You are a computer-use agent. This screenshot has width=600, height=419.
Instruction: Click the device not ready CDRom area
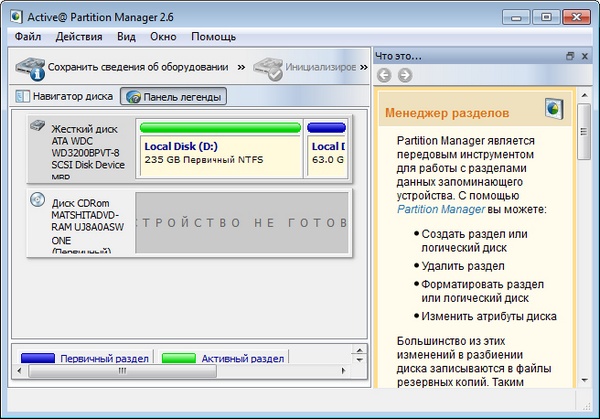pos(242,223)
